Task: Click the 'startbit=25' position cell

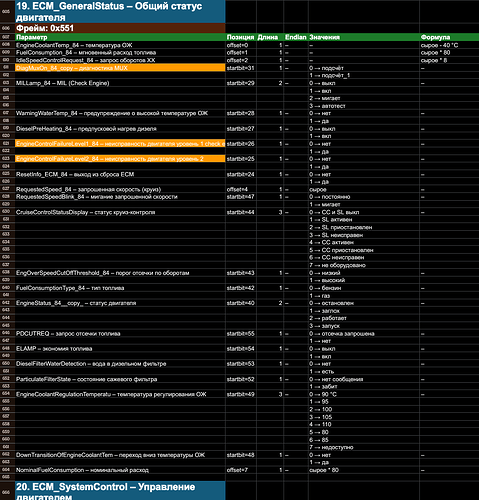Action: (241, 159)
